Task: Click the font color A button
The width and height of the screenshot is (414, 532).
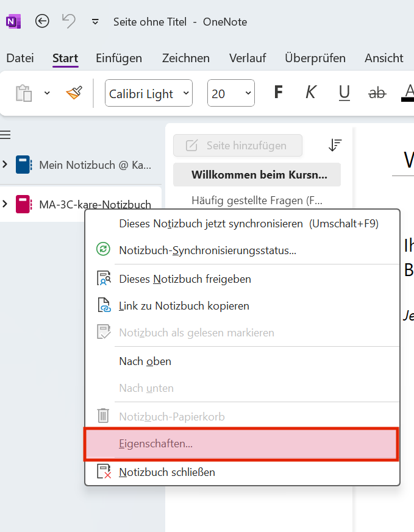Action: click(408, 92)
